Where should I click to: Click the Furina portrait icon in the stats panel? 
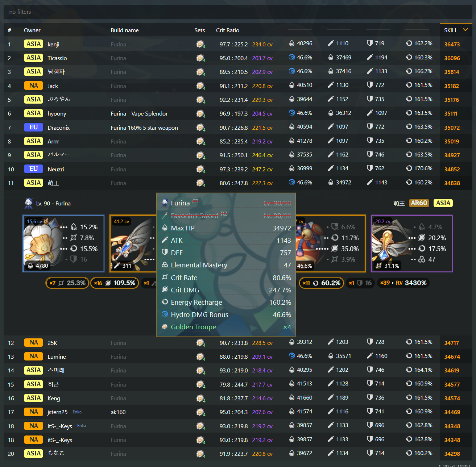click(165, 203)
